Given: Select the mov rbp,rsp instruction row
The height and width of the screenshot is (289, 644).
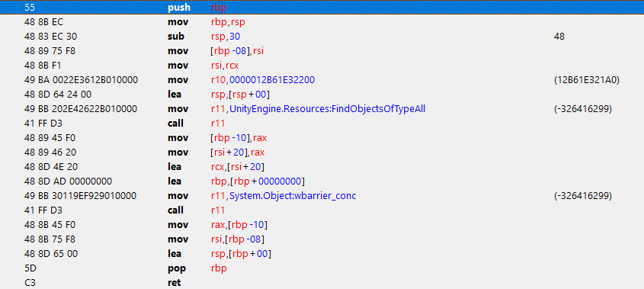Looking at the screenshot, I should point(322,22).
